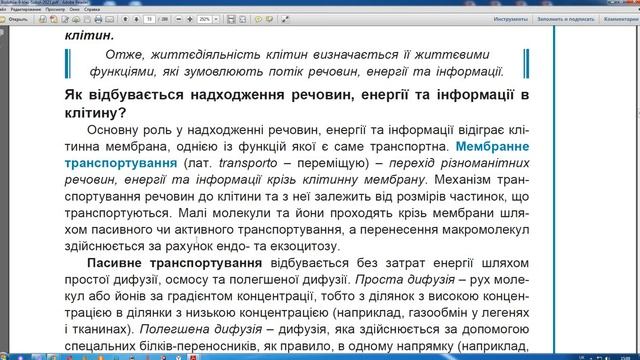Open the zoom percentage dropdown arrow
The image size is (640, 360).
(216, 19)
